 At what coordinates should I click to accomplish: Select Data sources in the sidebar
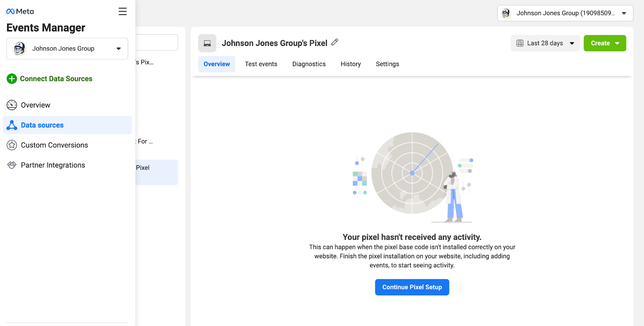coord(67,125)
